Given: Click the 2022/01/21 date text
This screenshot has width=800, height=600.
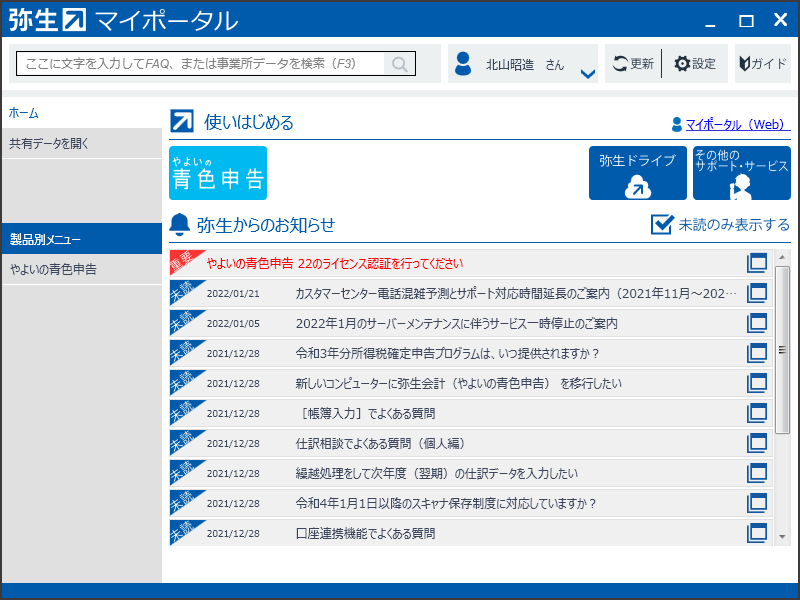Looking at the screenshot, I should coord(233,294).
